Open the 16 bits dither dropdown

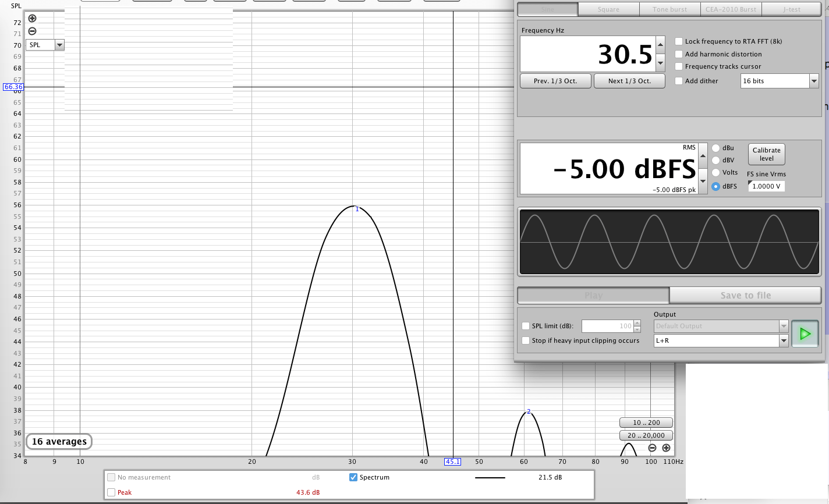coord(814,81)
